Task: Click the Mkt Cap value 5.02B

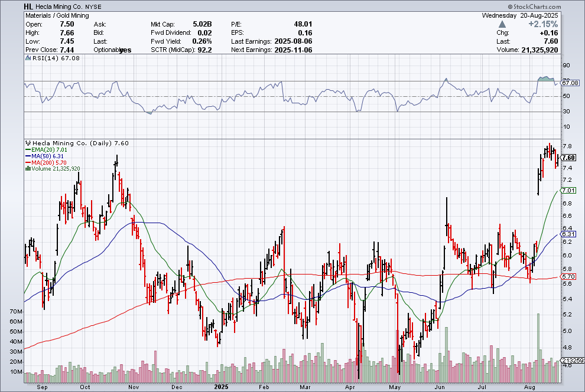Action: pyautogui.click(x=202, y=24)
